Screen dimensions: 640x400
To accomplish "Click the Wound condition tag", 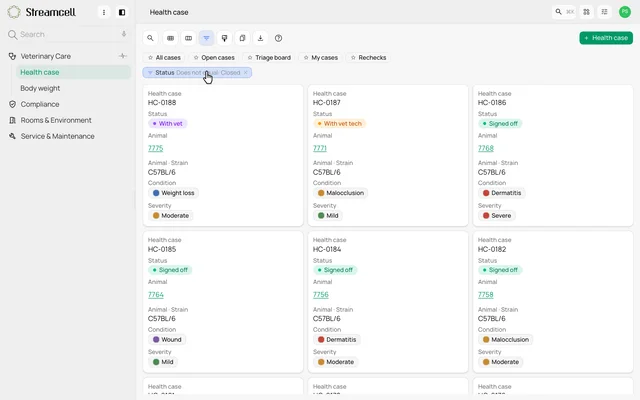I will point(167,339).
